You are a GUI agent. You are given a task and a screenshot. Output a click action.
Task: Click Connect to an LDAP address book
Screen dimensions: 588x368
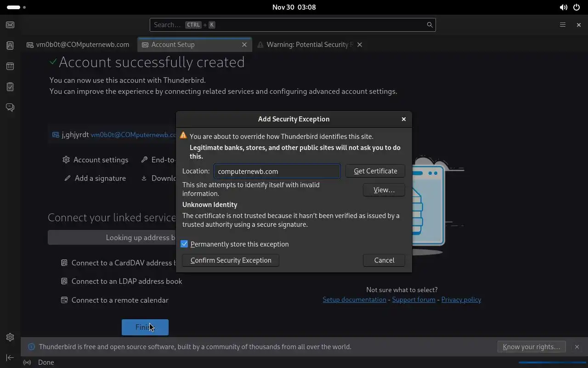click(x=122, y=281)
